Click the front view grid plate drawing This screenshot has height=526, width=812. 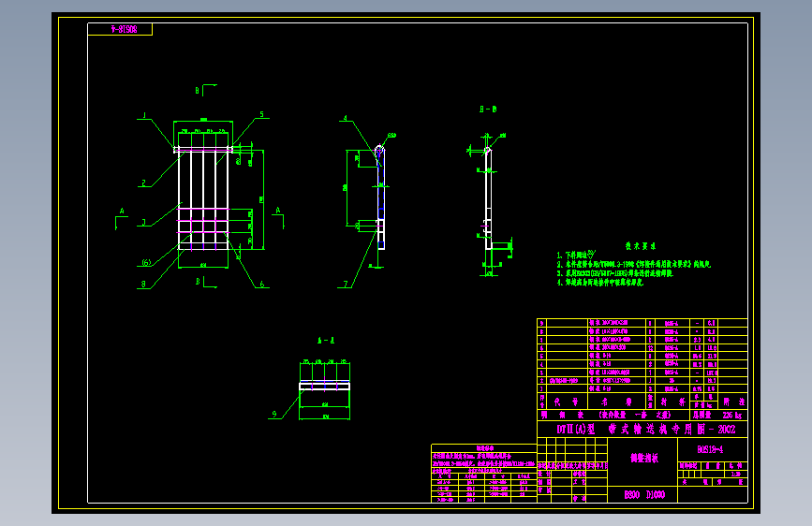203,199
